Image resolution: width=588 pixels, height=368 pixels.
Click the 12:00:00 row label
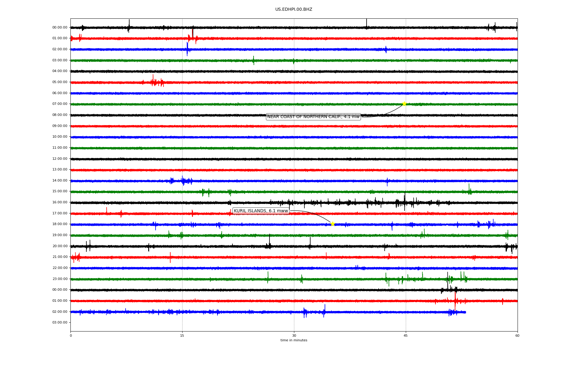pos(60,159)
